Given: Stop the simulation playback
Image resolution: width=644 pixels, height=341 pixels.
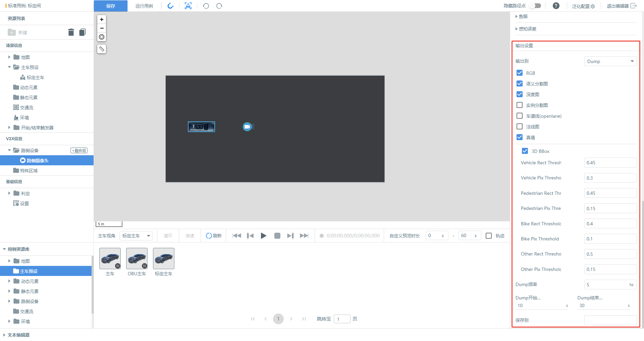Looking at the screenshot, I should pos(277,236).
